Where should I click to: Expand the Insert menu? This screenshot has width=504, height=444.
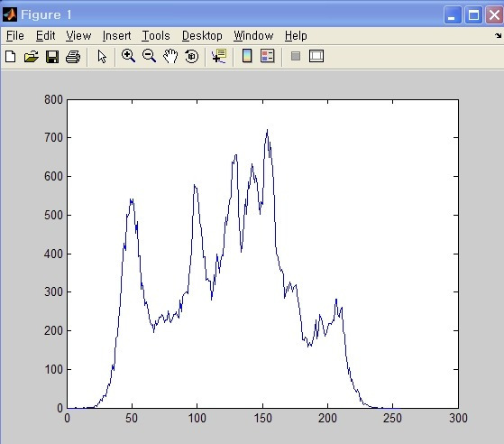click(x=116, y=36)
